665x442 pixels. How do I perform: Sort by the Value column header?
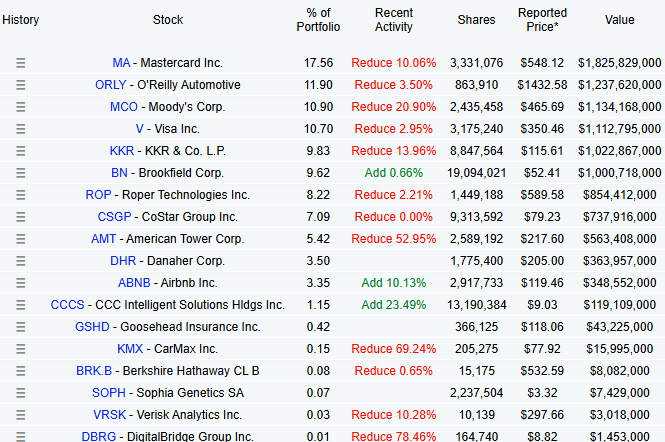pos(620,20)
